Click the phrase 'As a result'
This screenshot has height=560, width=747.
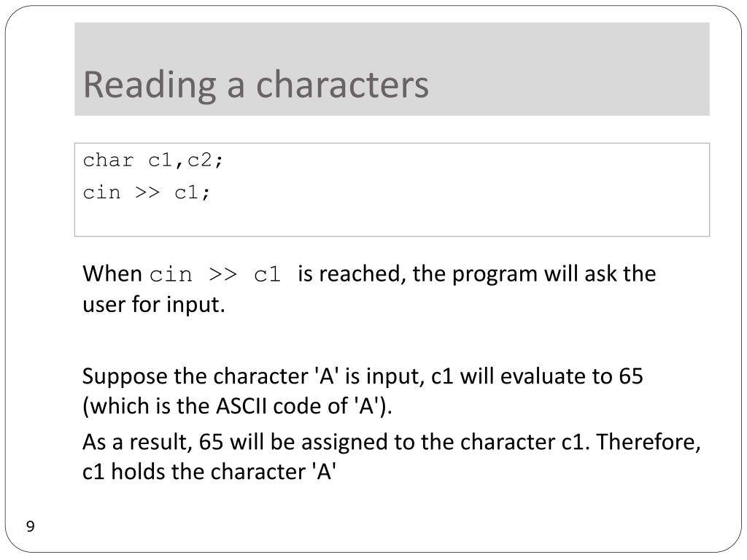coord(136,443)
